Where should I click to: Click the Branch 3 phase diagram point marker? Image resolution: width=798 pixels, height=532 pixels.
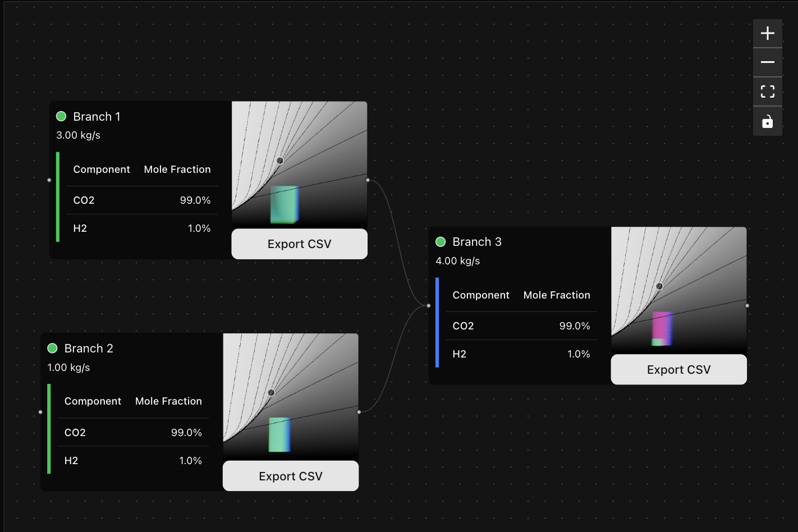[659, 286]
